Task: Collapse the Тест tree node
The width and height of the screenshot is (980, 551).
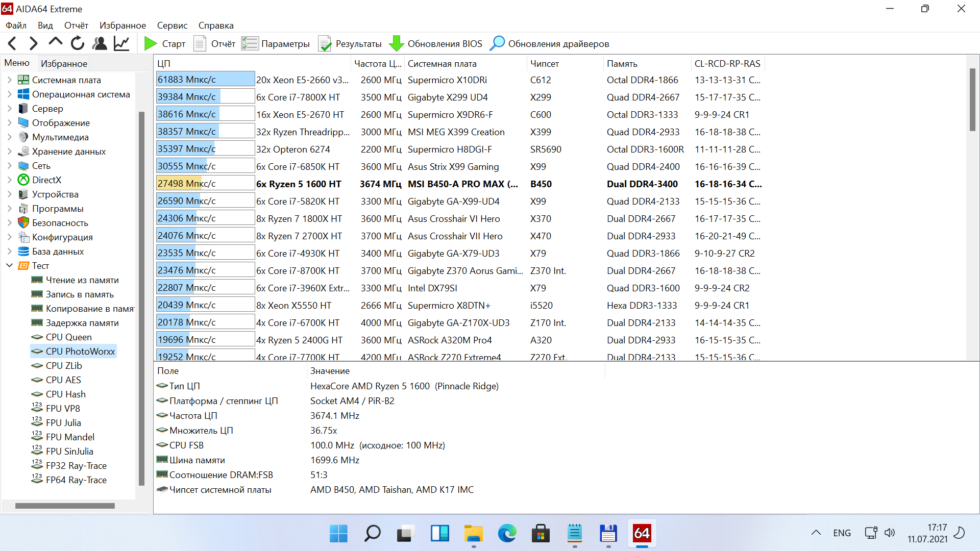Action: [9, 266]
